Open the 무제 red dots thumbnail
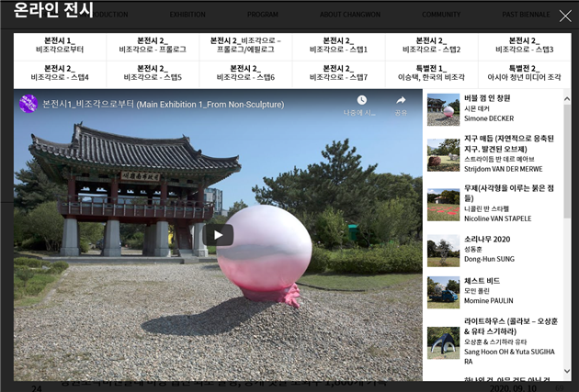The image size is (579, 392). click(x=443, y=205)
